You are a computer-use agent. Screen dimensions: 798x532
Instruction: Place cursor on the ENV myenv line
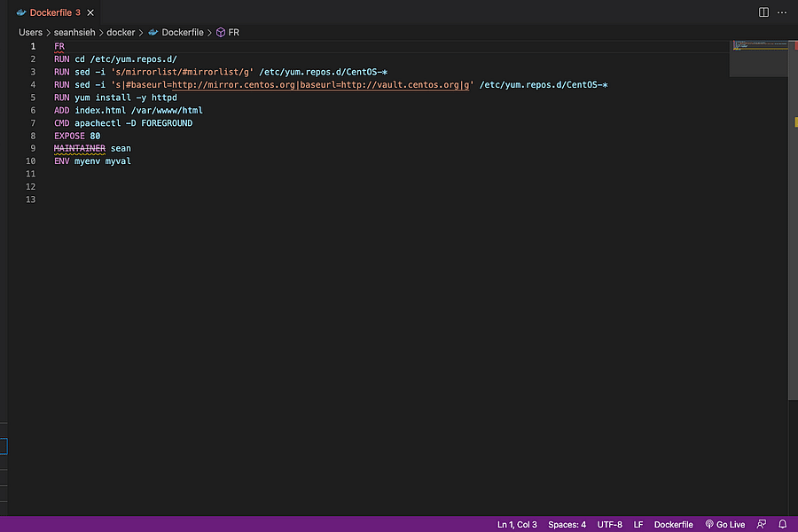(x=93, y=160)
